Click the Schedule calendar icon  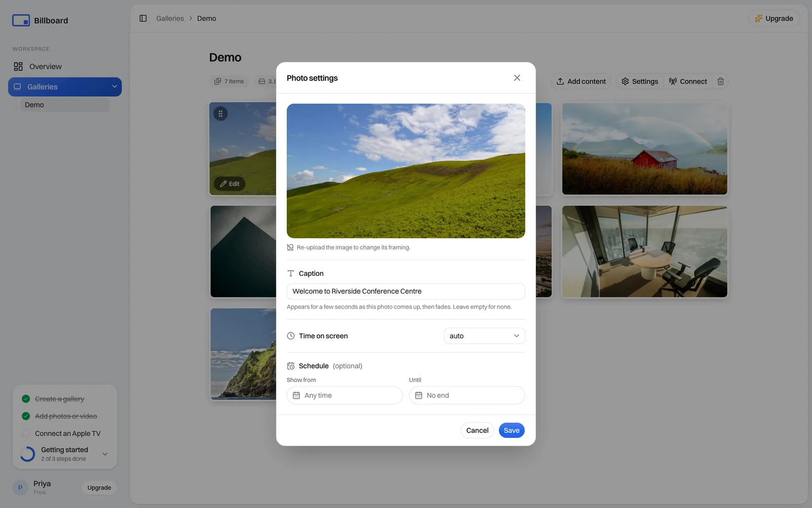291,366
